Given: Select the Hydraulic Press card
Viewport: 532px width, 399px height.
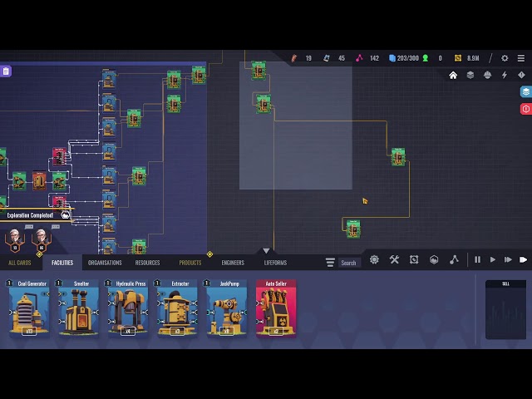Looking at the screenshot, I should [x=128, y=308].
